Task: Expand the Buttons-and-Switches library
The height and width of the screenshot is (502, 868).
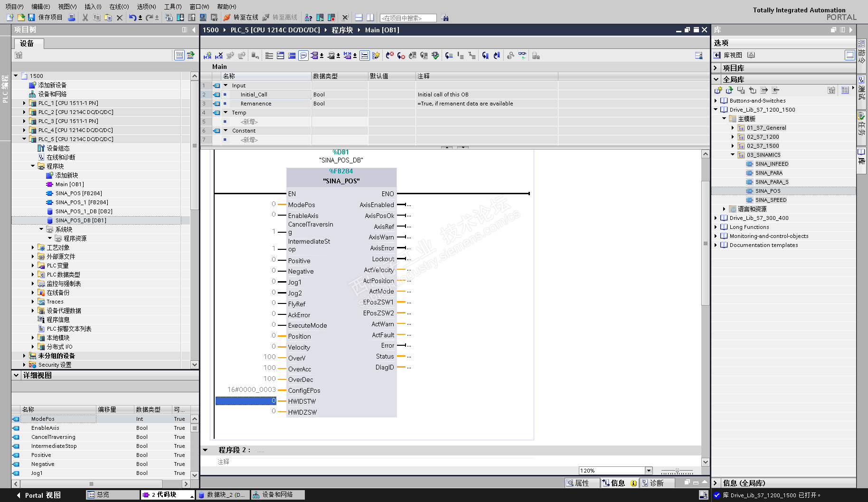Action: click(716, 101)
